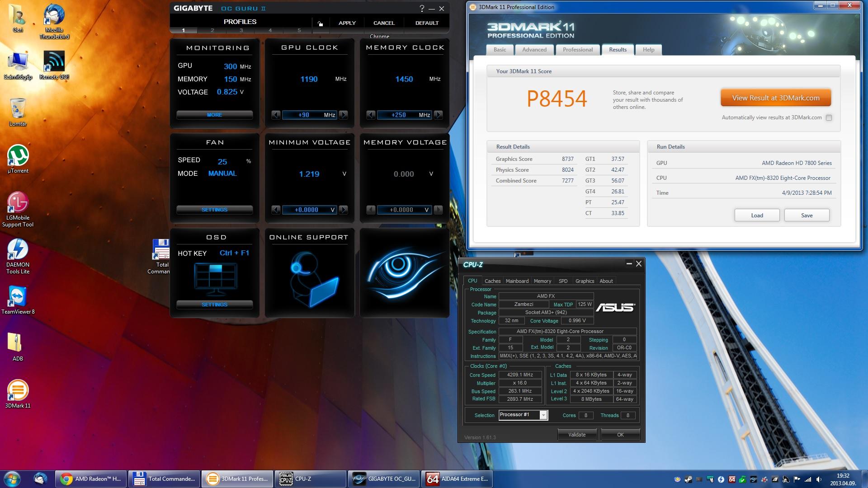Decrease minimum voltage with left arrow
Viewport: 868px width, 488px height.
pyautogui.click(x=276, y=210)
